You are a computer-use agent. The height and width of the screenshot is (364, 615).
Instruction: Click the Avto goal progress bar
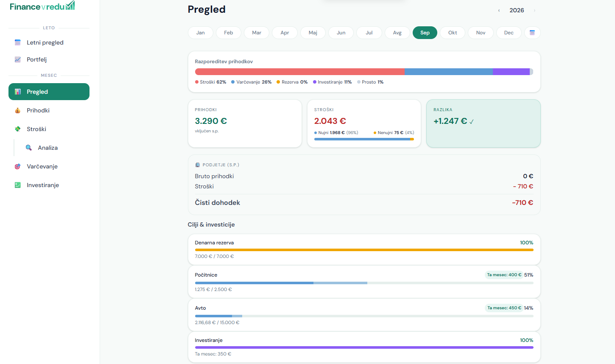[364, 316]
